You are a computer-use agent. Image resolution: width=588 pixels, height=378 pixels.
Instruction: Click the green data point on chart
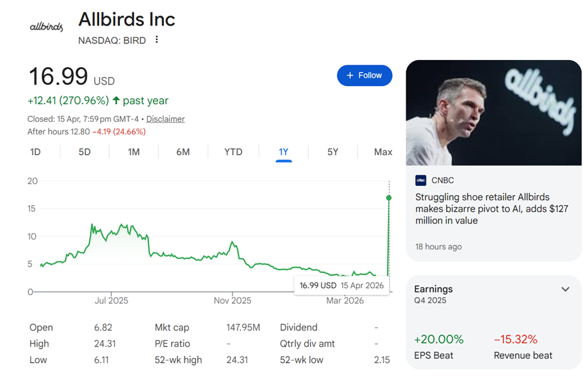pos(389,197)
